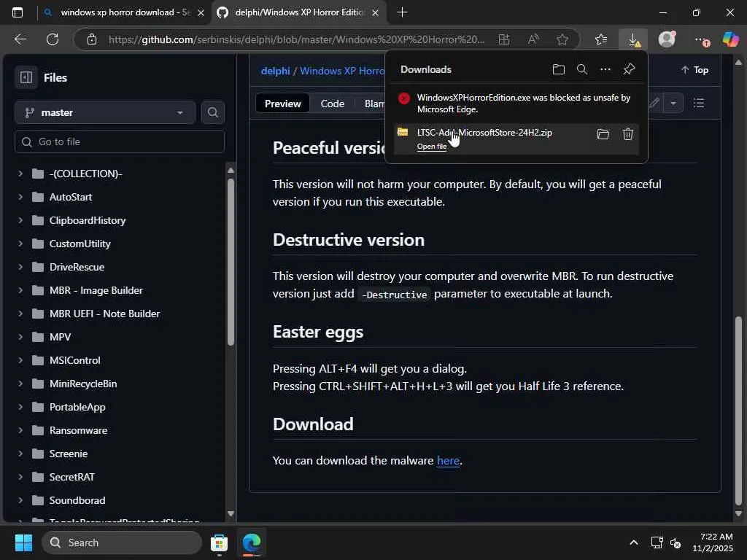Screen dimensions: 747x560
Task: Open the outline list icon
Action: 698,103
